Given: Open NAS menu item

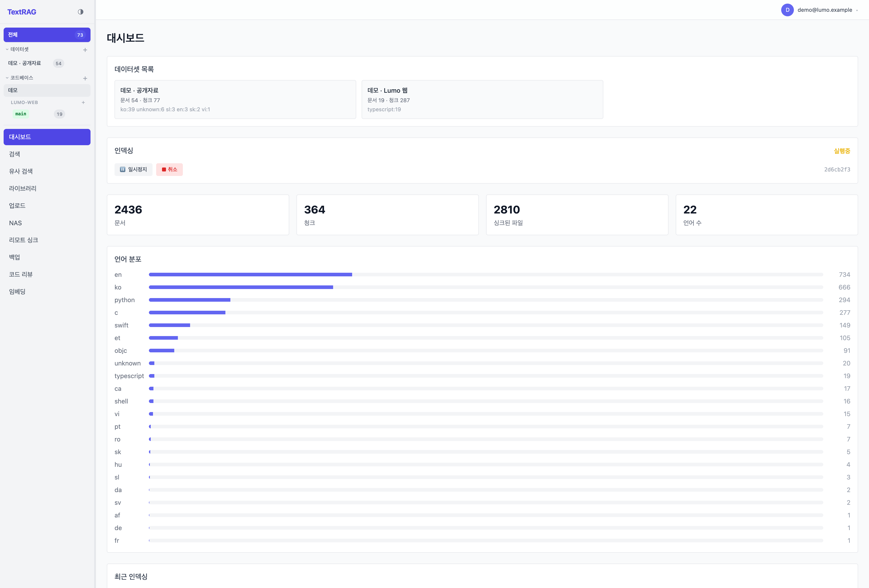Looking at the screenshot, I should click(x=47, y=223).
